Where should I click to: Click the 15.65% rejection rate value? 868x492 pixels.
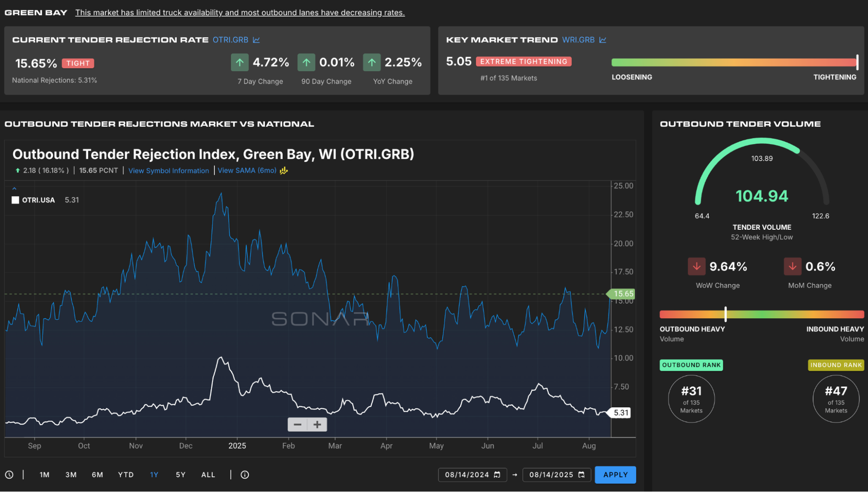(x=36, y=63)
